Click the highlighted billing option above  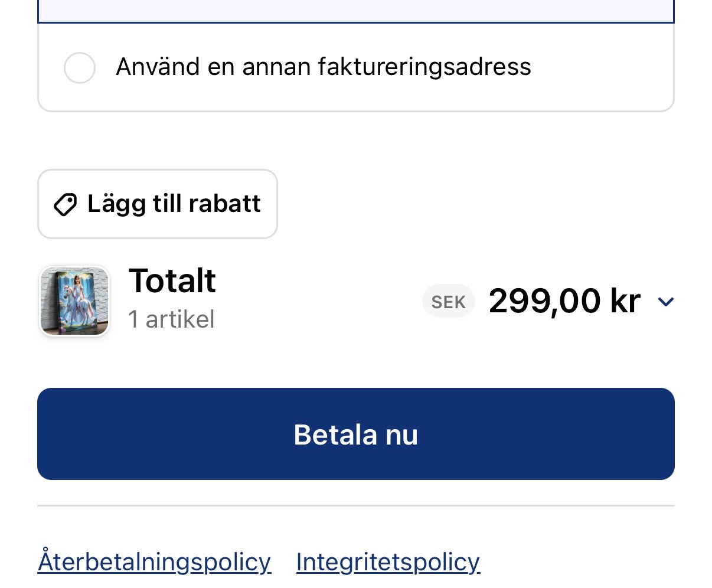tap(355, 11)
